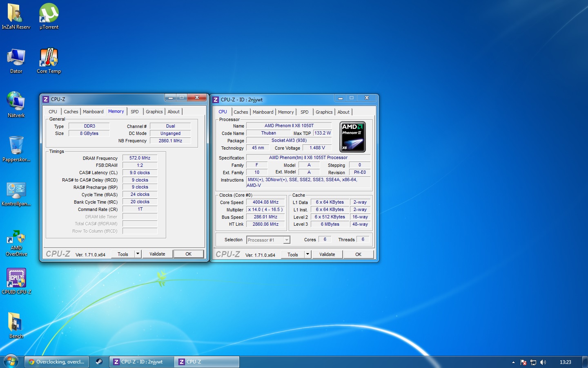Screen dimensions: 588x368
Task: Open Mainboard tab in left CPU-Z window
Action: (x=93, y=112)
